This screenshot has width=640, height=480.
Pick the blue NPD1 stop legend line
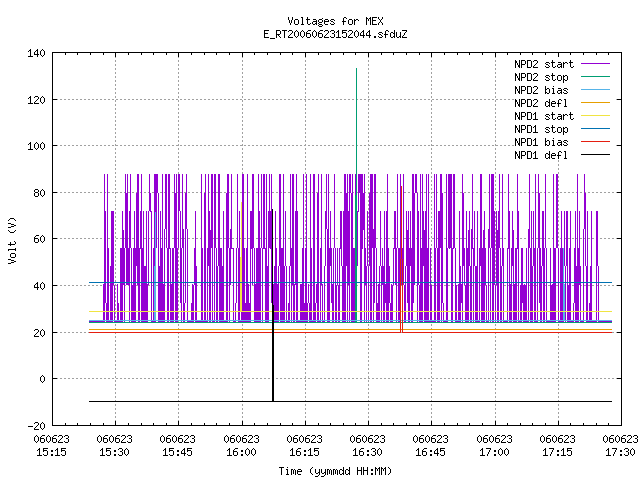pos(595,129)
